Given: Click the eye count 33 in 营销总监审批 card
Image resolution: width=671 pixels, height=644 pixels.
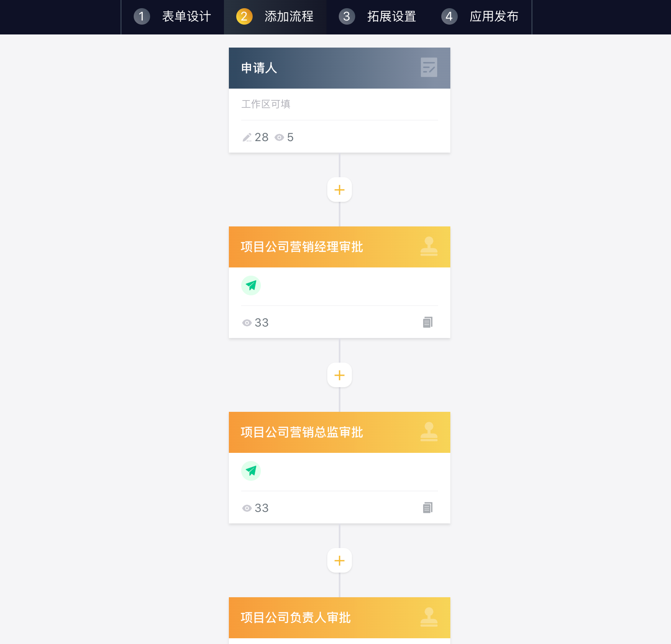Looking at the screenshot, I should [x=255, y=508].
